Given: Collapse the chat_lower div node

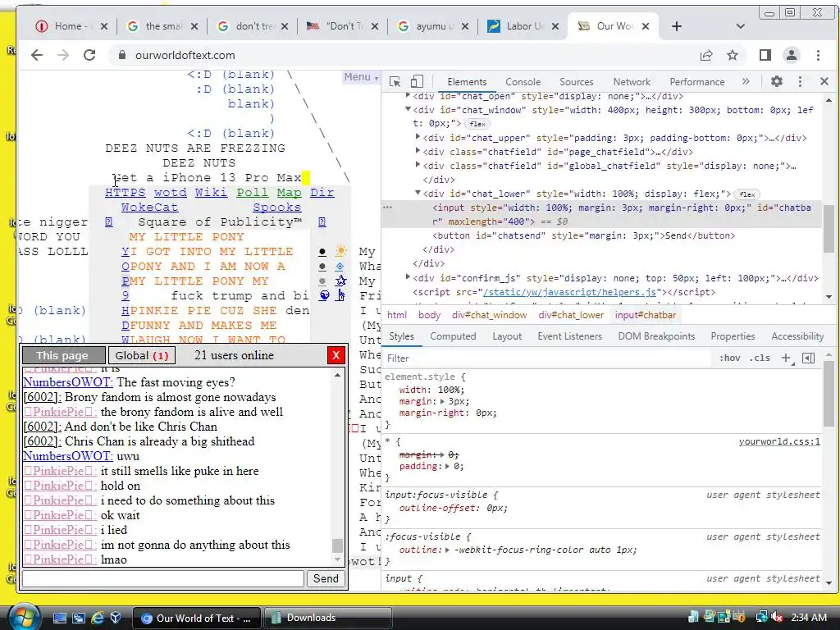Looking at the screenshot, I should click(418, 193).
